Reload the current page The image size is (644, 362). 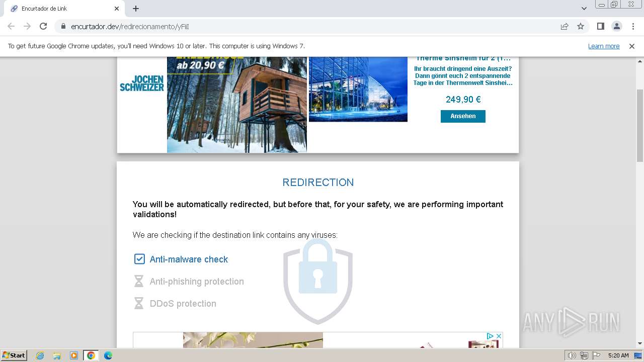pyautogui.click(x=43, y=26)
